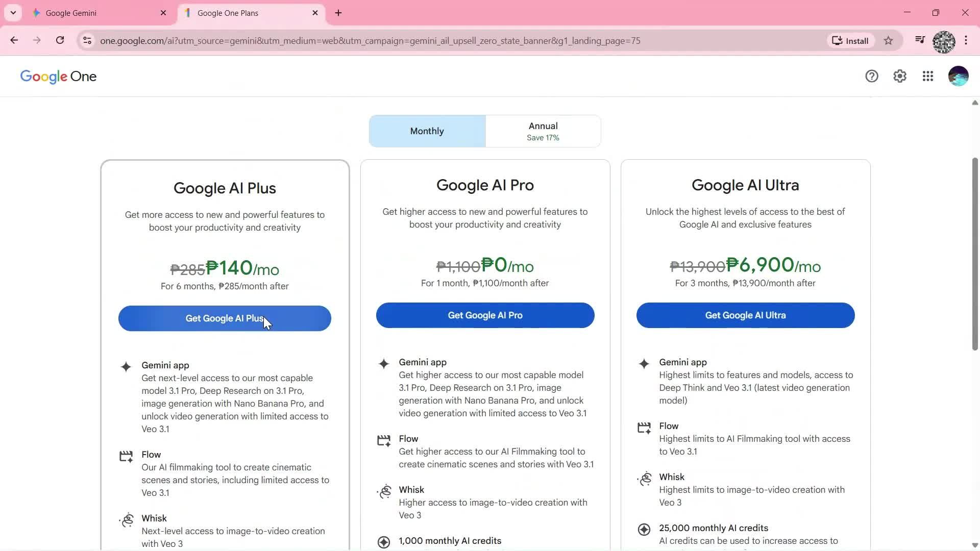
Task: Open a new browser tab
Action: tap(338, 13)
